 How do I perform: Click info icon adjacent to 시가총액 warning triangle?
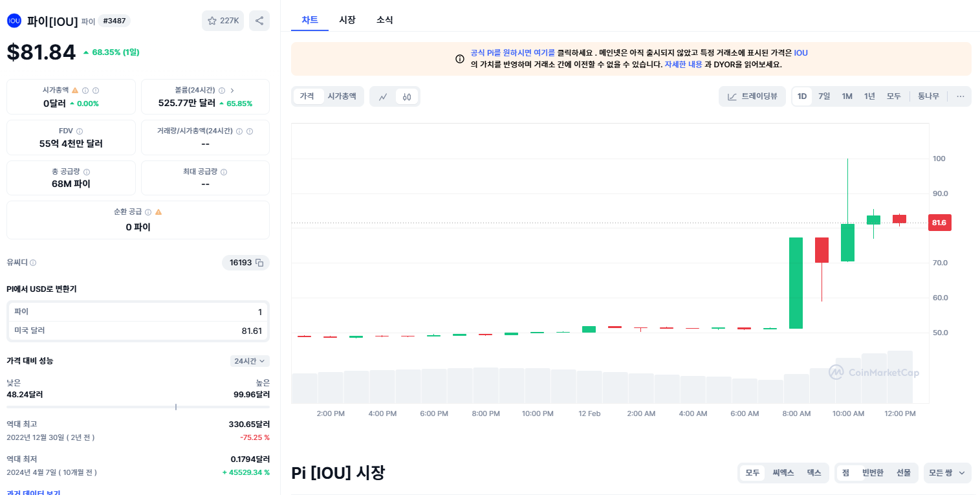click(85, 91)
